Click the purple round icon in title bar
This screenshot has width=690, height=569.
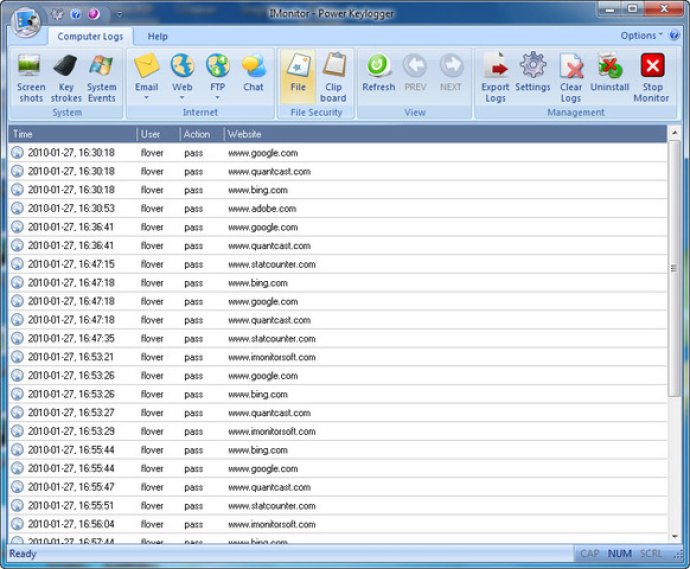(x=93, y=15)
